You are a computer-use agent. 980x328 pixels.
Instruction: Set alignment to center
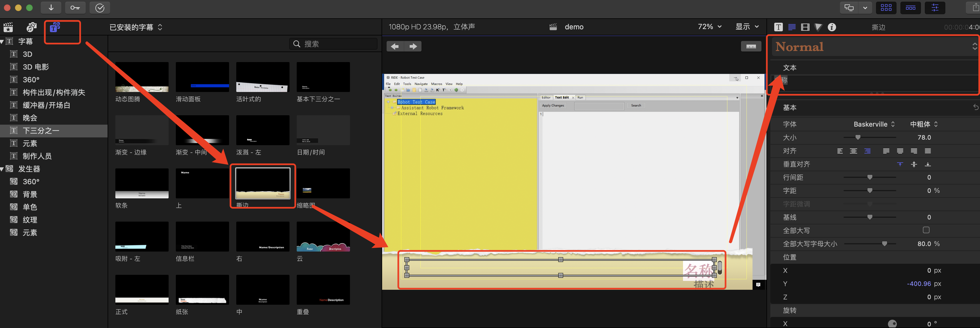pyautogui.click(x=853, y=151)
